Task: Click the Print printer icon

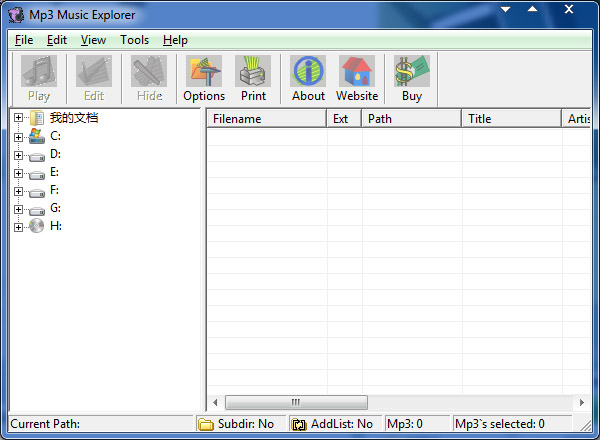Action: (253, 72)
